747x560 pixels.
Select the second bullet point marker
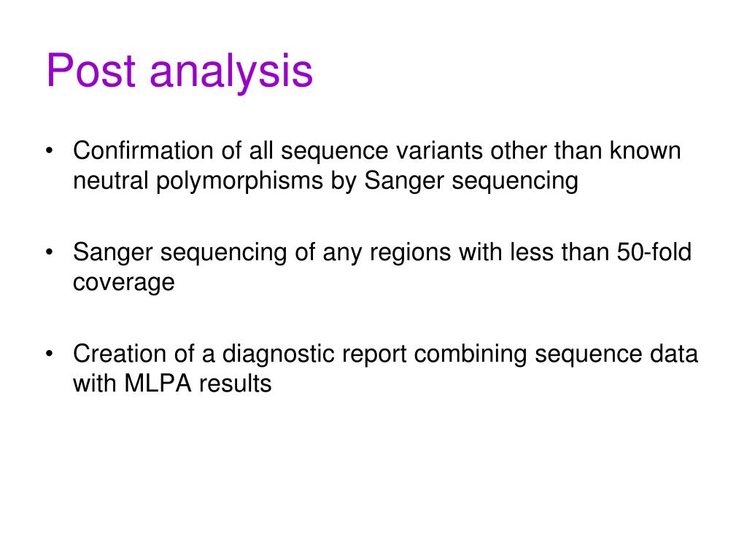click(49, 252)
